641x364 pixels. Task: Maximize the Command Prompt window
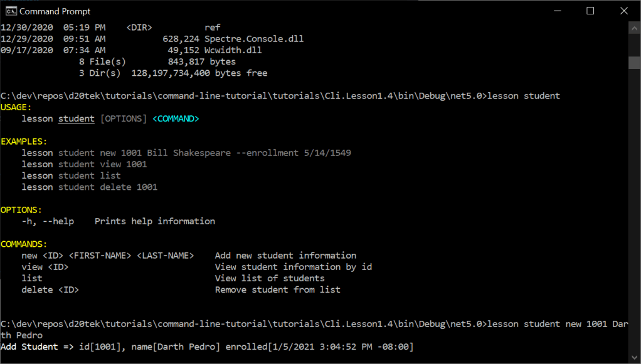click(x=590, y=11)
